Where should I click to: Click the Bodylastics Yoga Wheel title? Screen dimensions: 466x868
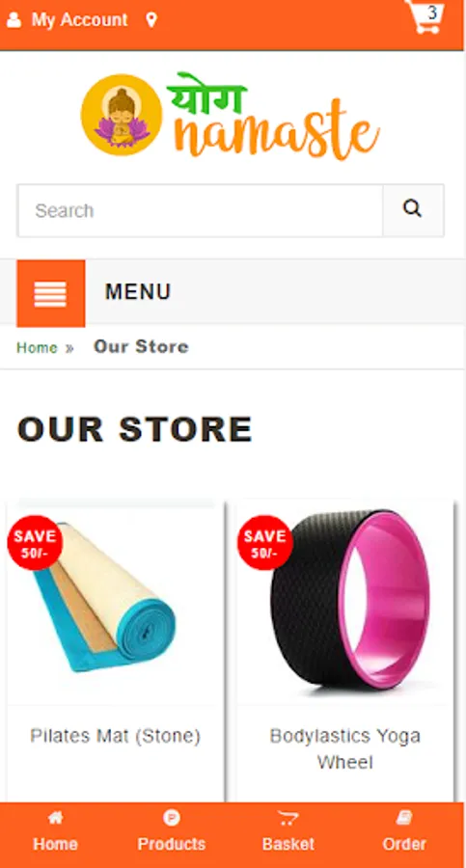(x=345, y=749)
